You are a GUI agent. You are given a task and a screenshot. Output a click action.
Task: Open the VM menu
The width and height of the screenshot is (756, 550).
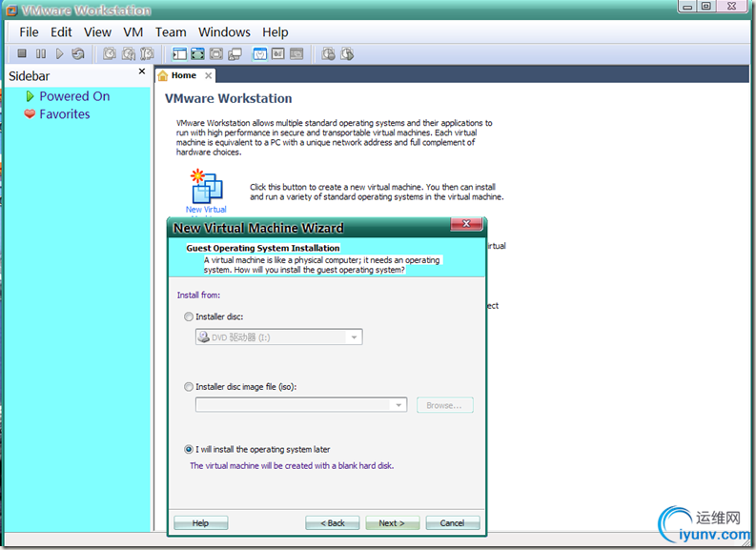[133, 32]
